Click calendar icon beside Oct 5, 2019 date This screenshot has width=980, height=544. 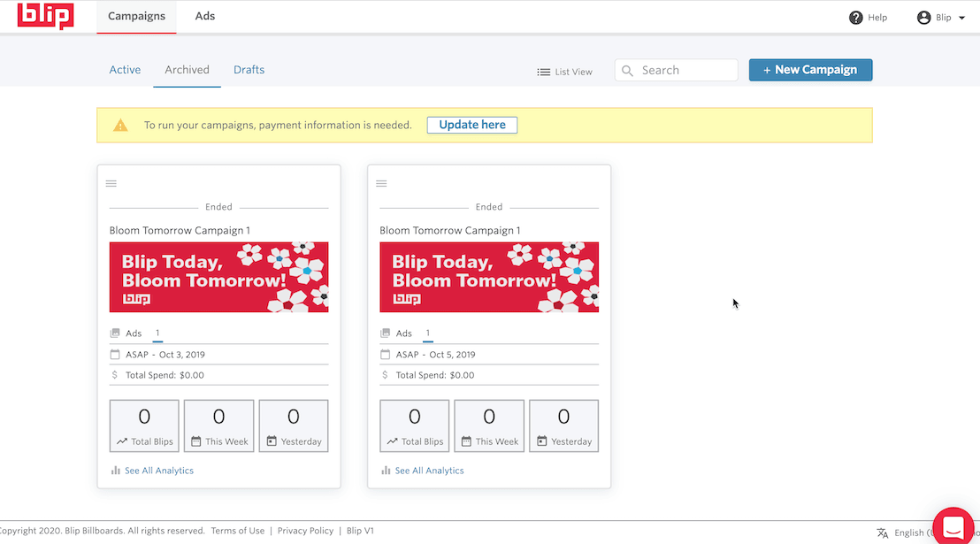point(385,355)
